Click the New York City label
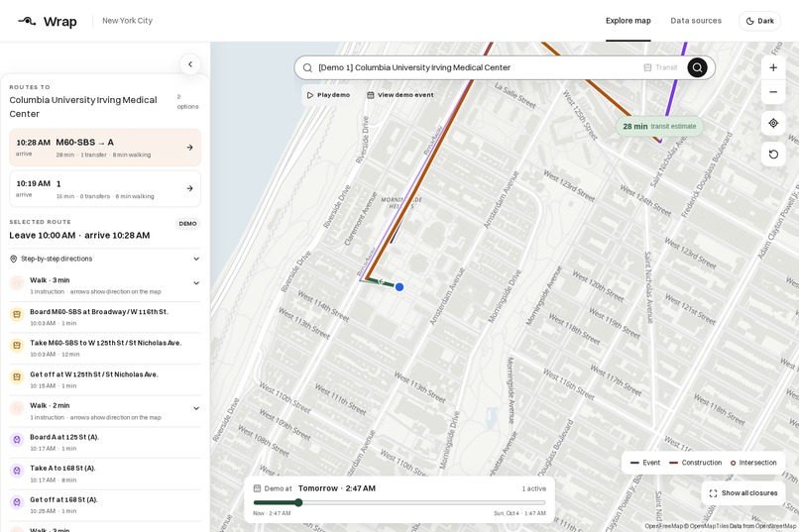This screenshot has height=532, width=799. pos(127,21)
